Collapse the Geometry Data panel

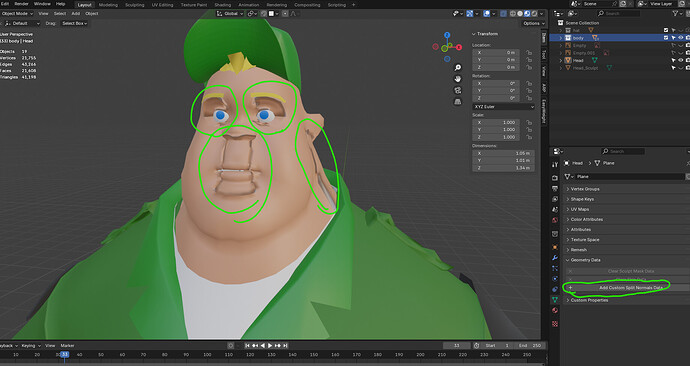(627, 260)
